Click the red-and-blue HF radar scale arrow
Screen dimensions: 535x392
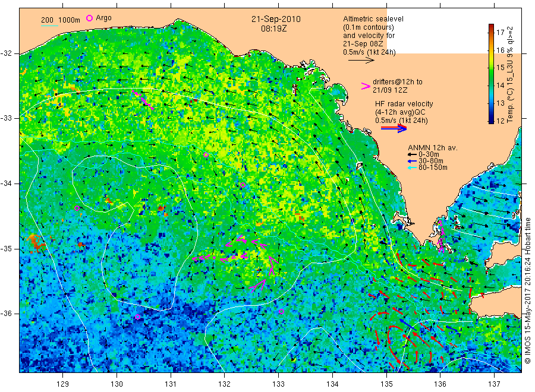(x=394, y=128)
